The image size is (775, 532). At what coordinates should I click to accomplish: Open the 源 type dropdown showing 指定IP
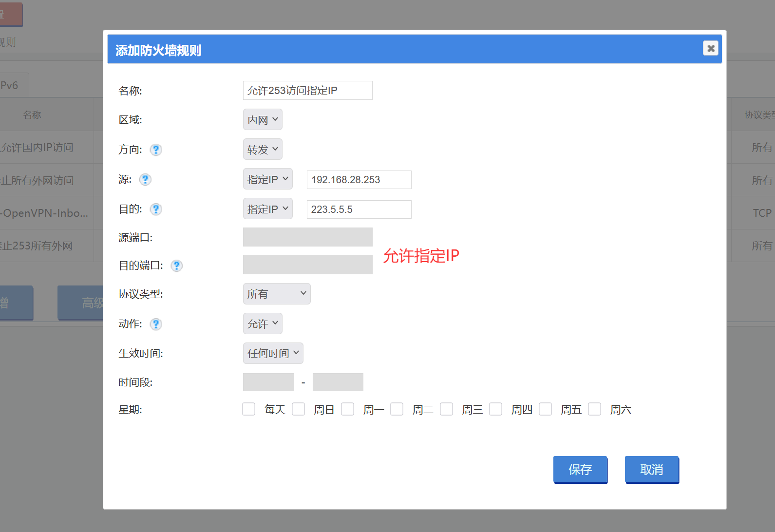pyautogui.click(x=267, y=179)
